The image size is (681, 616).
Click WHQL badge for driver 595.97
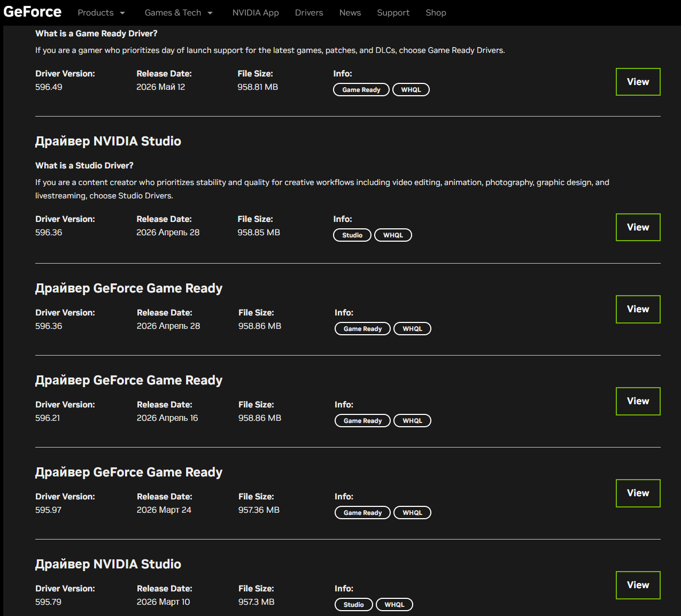(x=412, y=513)
